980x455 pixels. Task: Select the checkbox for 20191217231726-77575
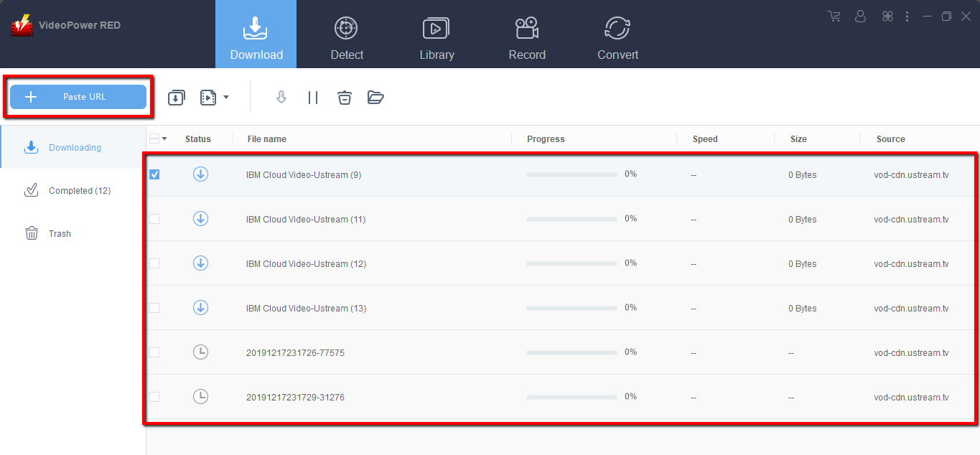[x=154, y=352]
